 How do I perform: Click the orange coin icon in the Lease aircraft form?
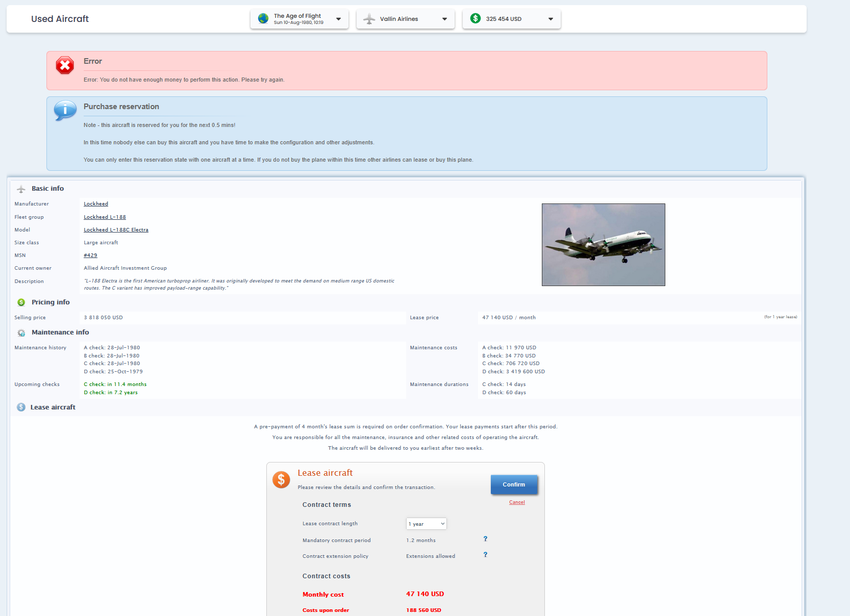click(x=281, y=479)
